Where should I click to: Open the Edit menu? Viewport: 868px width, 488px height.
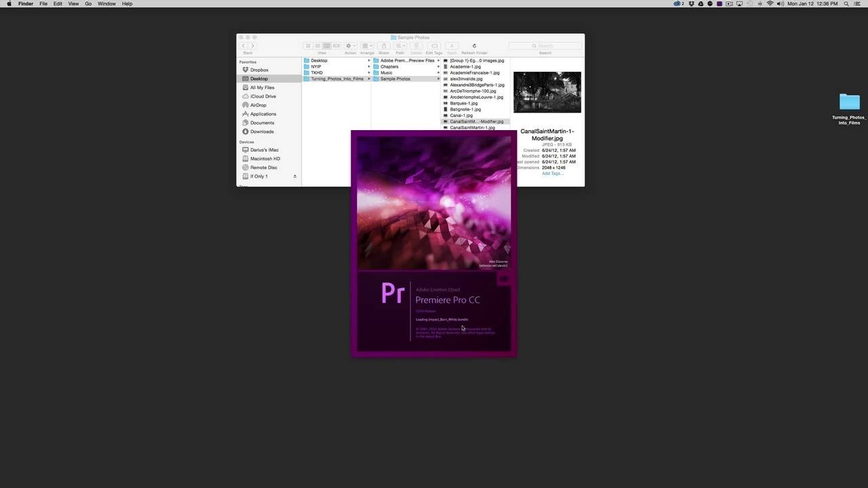tap(58, 3)
